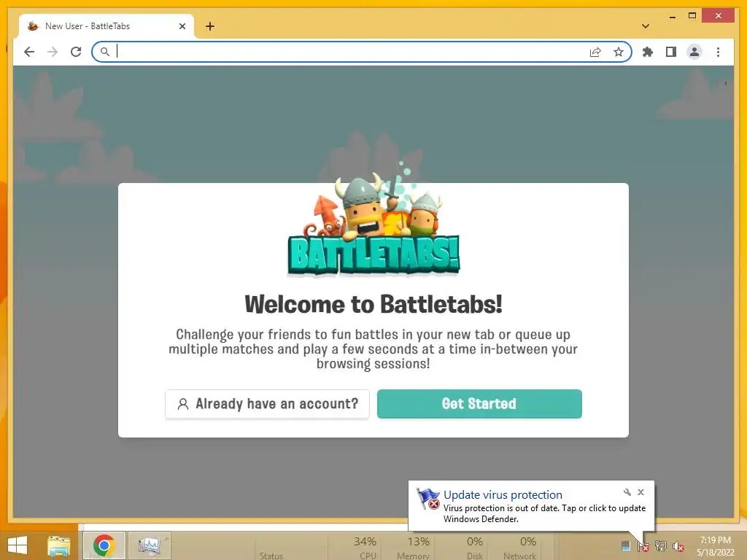Click the Get Started button
The height and width of the screenshot is (560, 747).
[479, 404]
